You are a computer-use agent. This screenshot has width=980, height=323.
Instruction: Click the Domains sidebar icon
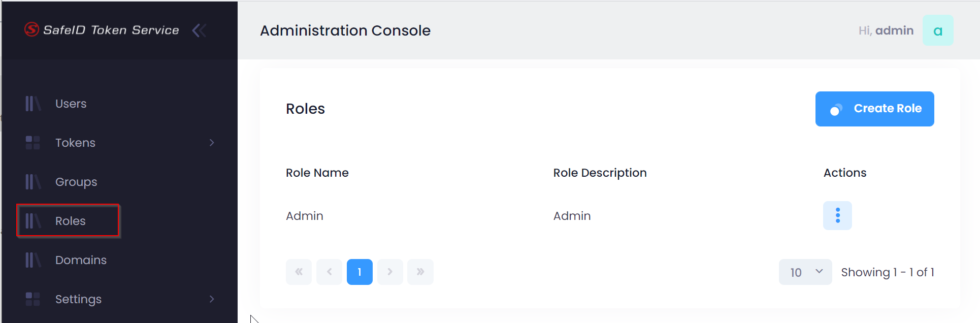tap(33, 260)
